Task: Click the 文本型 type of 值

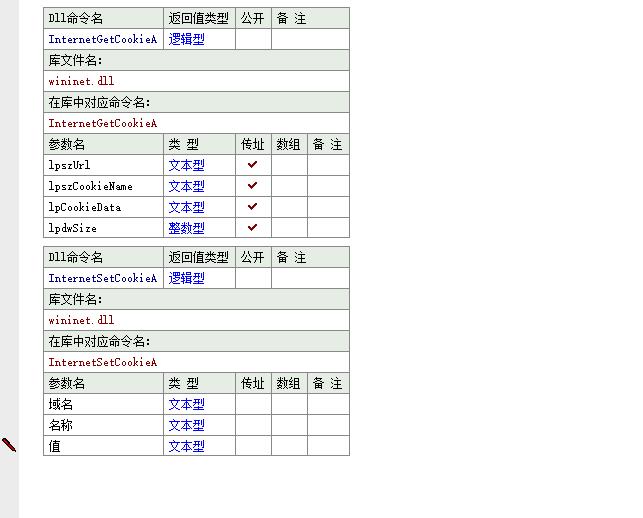Action: [186, 446]
